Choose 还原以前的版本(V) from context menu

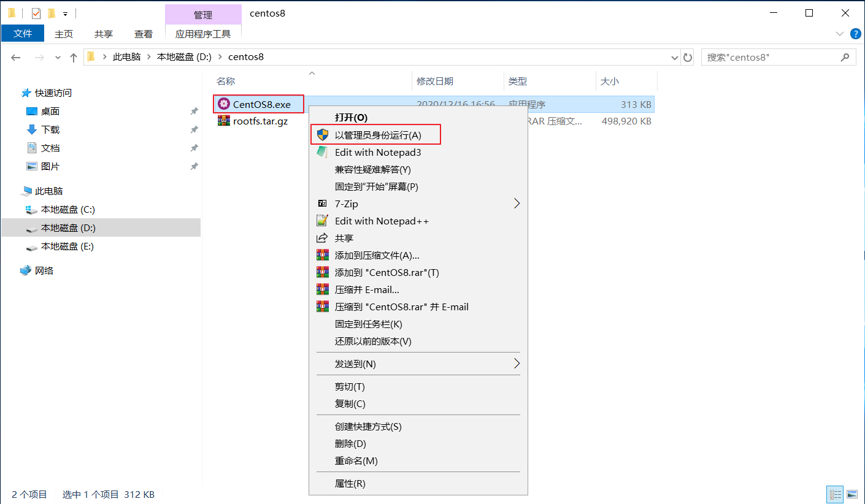tap(373, 341)
